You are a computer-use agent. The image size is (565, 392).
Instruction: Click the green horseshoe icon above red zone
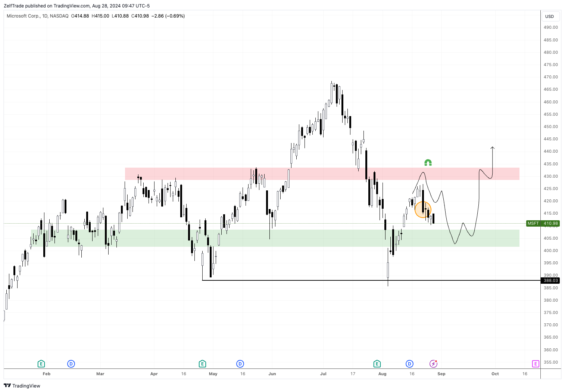428,162
